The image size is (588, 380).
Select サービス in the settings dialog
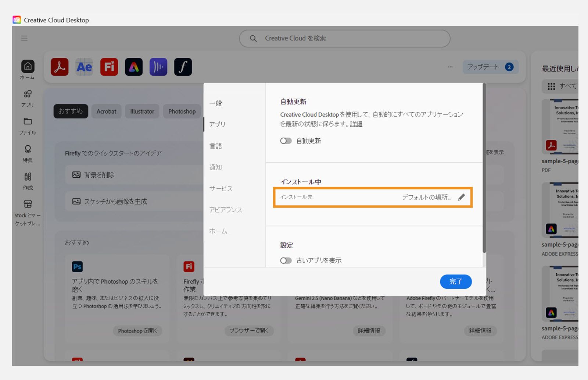(x=221, y=188)
